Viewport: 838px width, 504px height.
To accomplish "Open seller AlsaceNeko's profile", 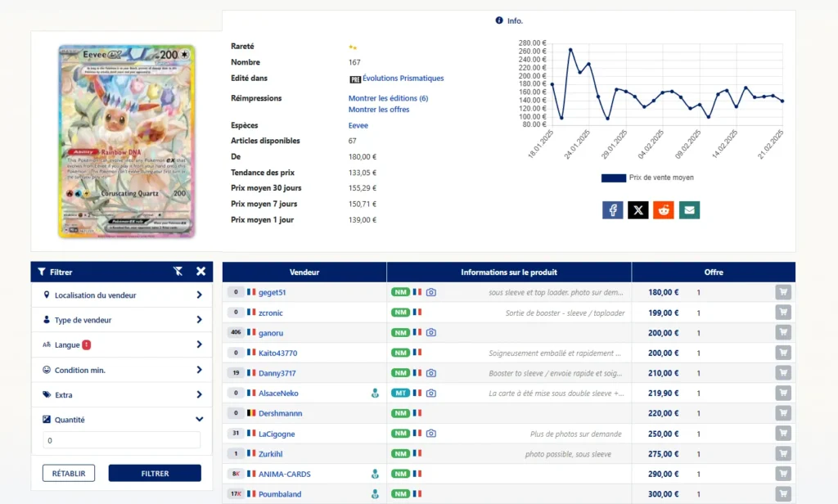I will point(278,394).
